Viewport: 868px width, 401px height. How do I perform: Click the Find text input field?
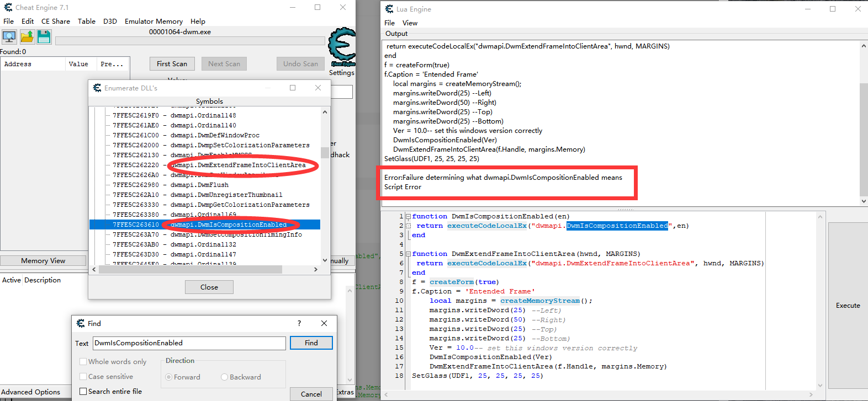(189, 343)
